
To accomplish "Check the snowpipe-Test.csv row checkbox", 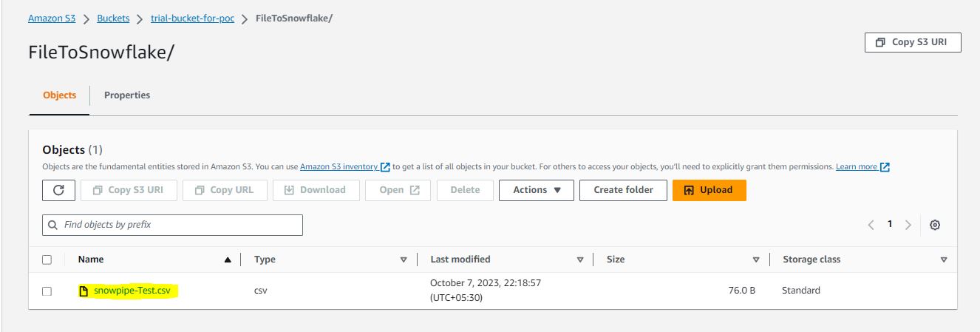I will click(x=47, y=291).
